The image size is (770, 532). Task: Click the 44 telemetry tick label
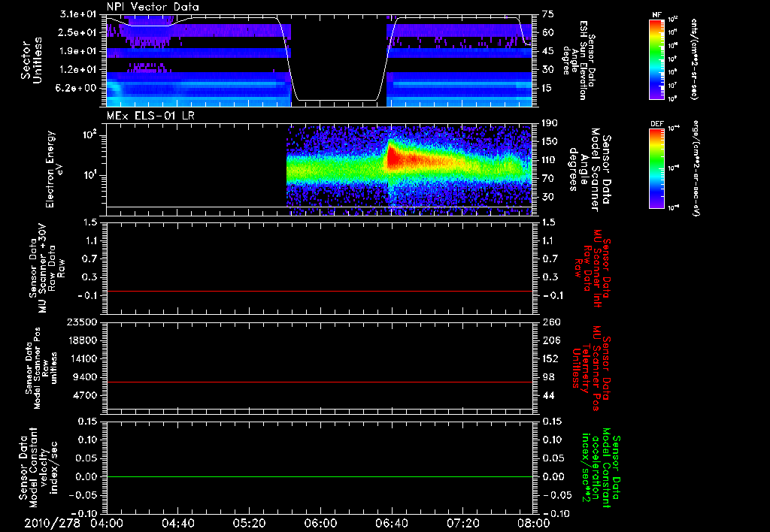(548, 395)
